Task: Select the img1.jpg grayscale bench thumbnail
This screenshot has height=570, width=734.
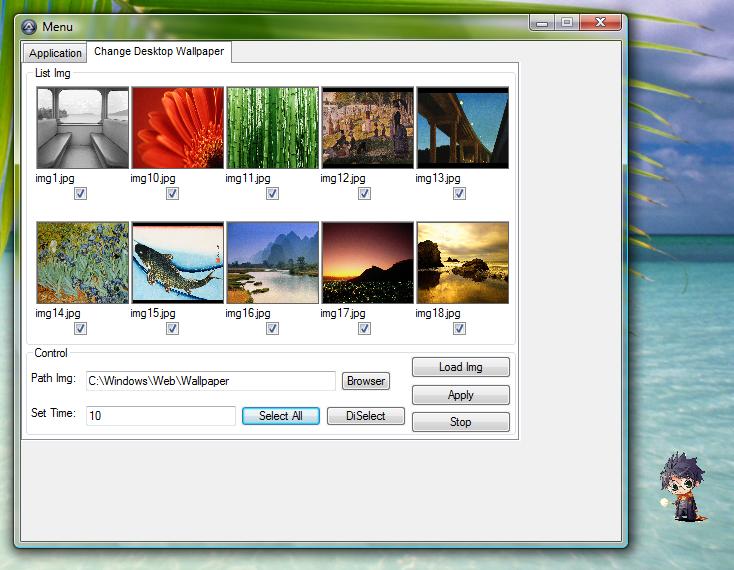Action: point(82,127)
